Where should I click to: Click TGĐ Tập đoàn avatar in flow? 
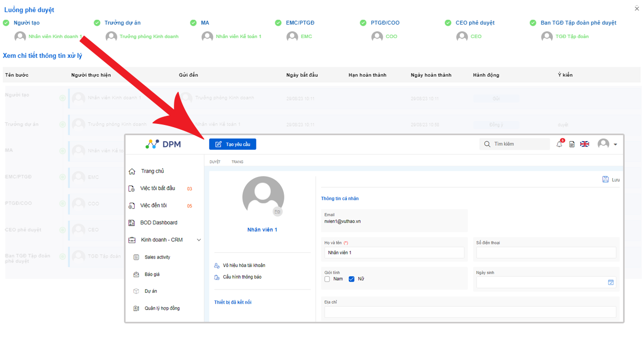[x=547, y=36]
